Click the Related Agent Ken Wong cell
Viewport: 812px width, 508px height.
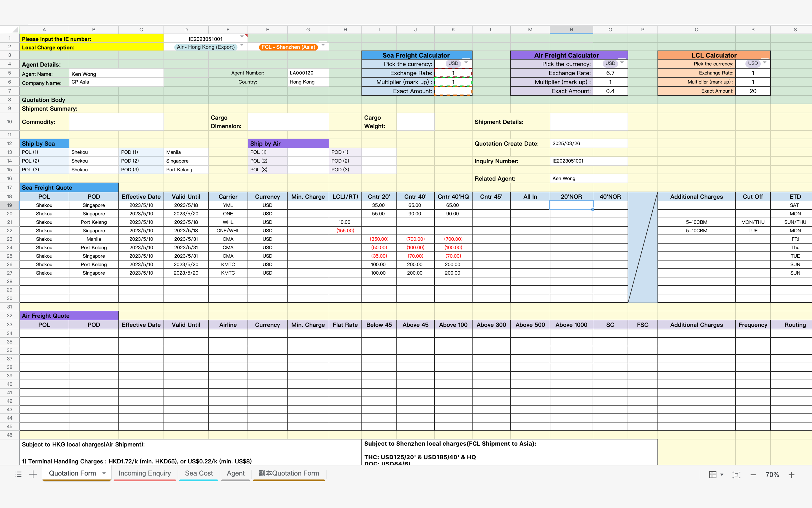589,178
